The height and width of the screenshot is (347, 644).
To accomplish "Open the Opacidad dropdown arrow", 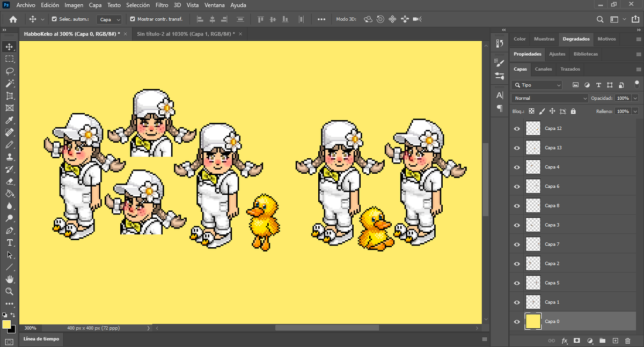I will [635, 98].
